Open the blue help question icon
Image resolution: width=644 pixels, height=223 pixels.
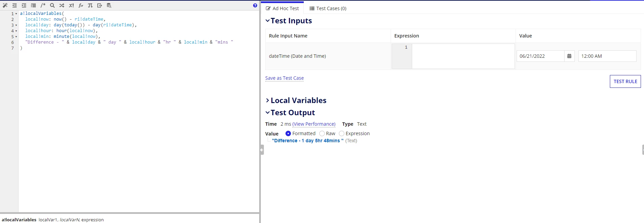(x=255, y=5)
